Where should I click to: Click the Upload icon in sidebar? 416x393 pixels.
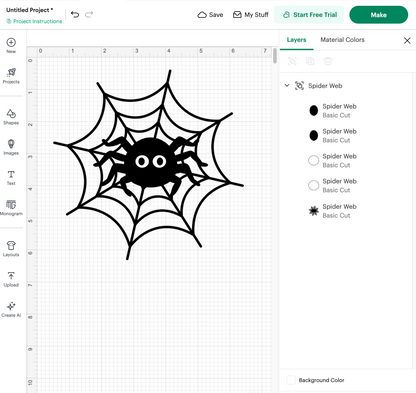11,279
